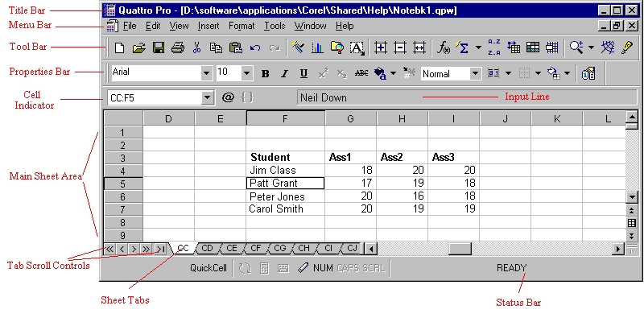The image size is (644, 322).
Task: Open the Edit menu
Action: 153,26
